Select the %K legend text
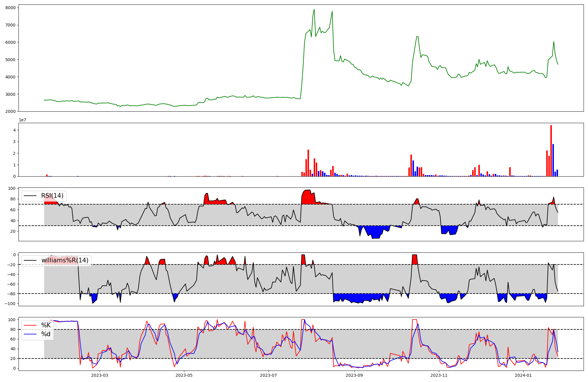The width and height of the screenshot is (588, 382). click(x=46, y=325)
